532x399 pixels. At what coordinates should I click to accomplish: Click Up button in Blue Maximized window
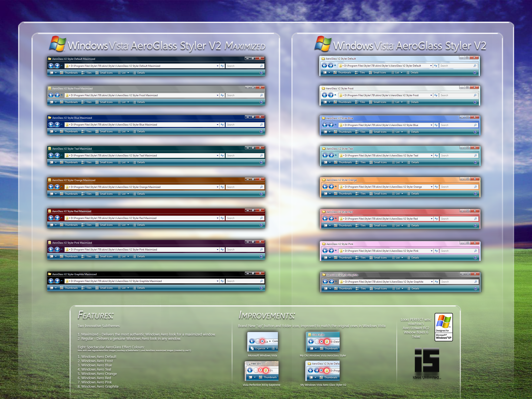[61, 124]
